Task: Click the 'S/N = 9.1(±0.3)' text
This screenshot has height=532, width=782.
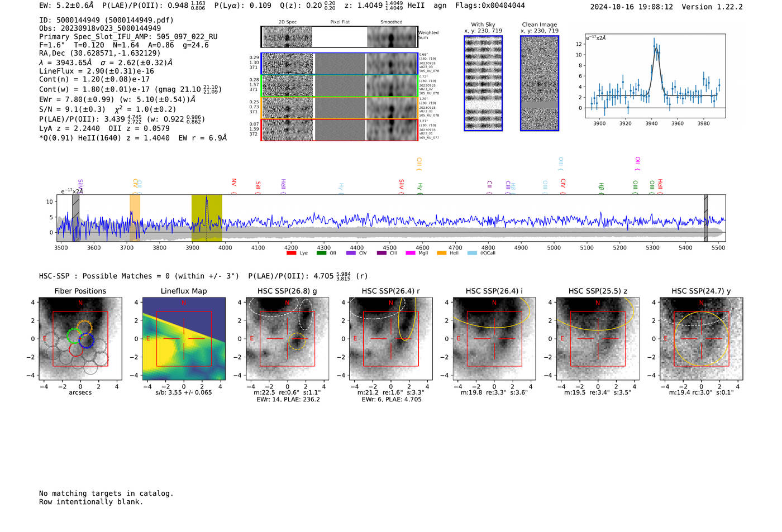Action: pyautogui.click(x=72, y=109)
